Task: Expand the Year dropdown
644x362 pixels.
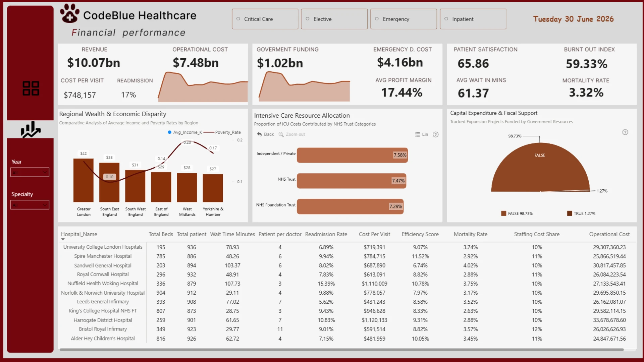Action: coord(30,172)
